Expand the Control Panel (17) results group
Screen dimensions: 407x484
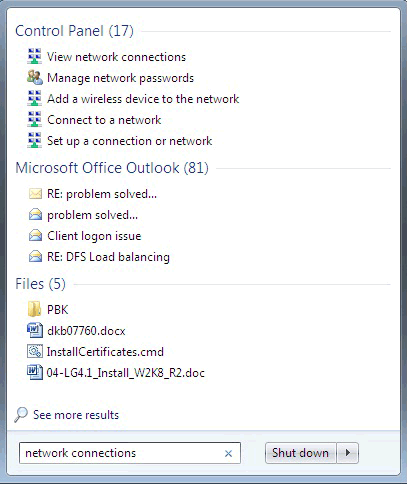74,31
